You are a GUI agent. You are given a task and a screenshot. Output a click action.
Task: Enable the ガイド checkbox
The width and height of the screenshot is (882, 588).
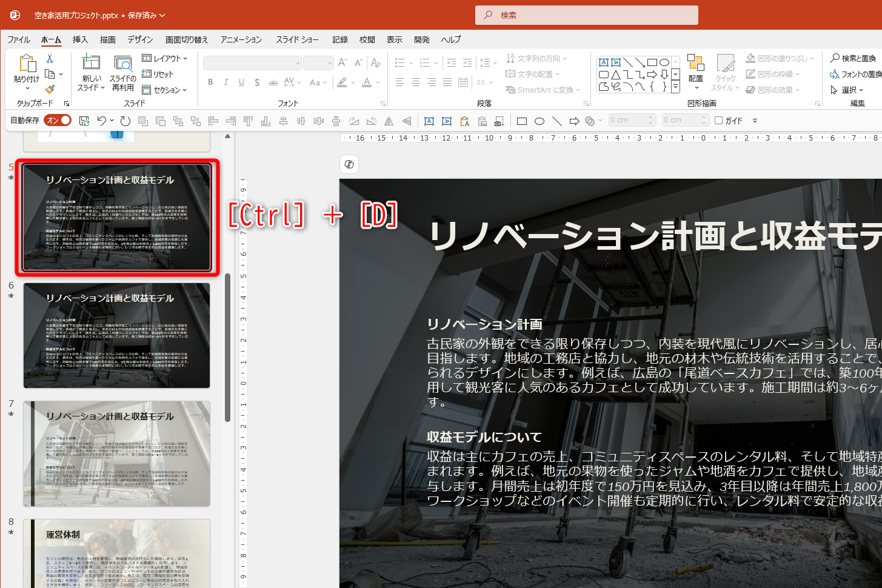click(718, 120)
